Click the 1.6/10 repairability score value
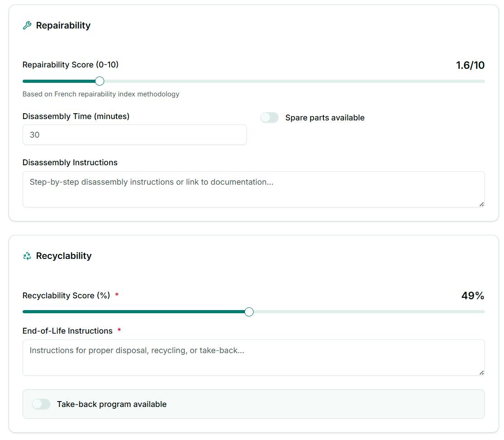Screen dimensions: 504x440 click(470, 65)
